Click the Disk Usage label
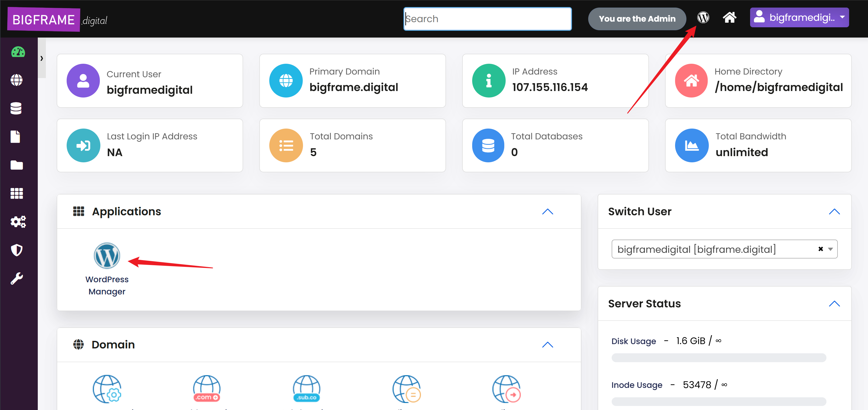 pos(634,341)
